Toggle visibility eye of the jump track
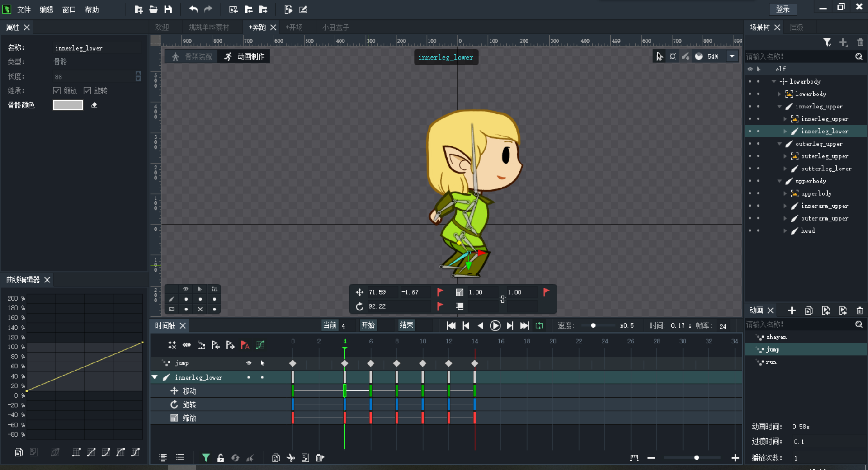 [249, 363]
